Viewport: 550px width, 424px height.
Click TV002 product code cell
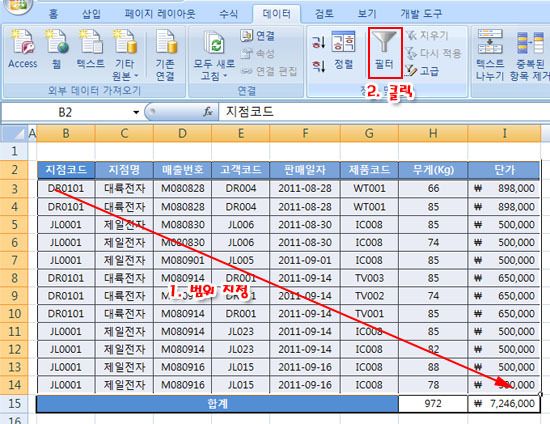click(369, 296)
